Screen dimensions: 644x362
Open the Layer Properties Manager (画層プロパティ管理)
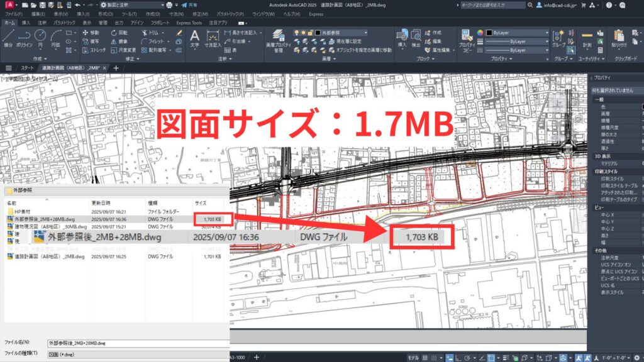pyautogui.click(x=279, y=39)
